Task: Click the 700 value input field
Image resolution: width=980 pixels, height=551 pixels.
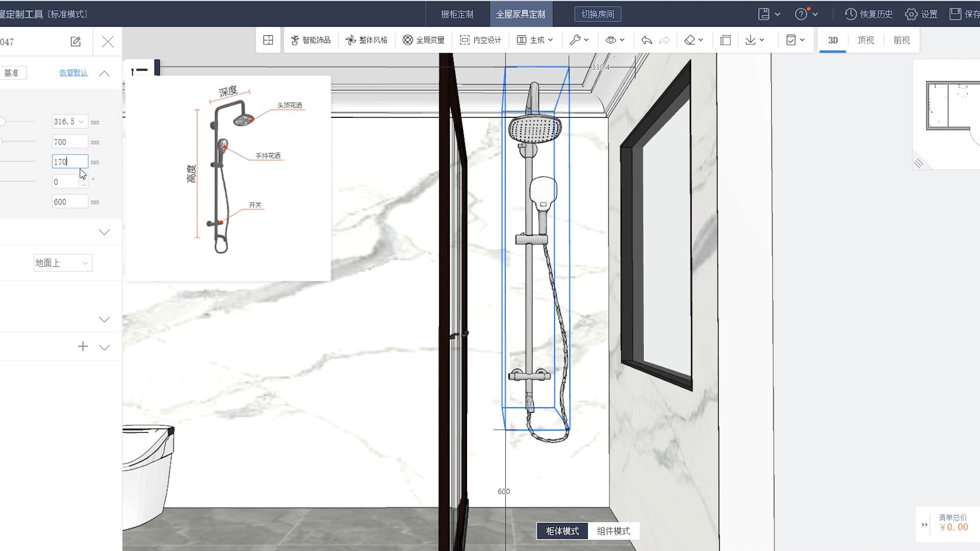Action: pyautogui.click(x=70, y=142)
